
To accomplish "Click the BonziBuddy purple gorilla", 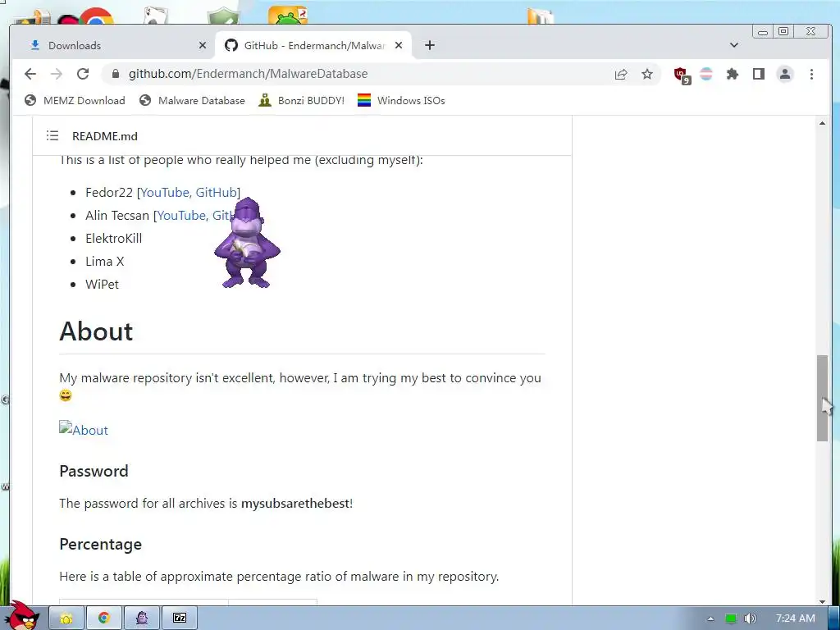I will pos(247,243).
